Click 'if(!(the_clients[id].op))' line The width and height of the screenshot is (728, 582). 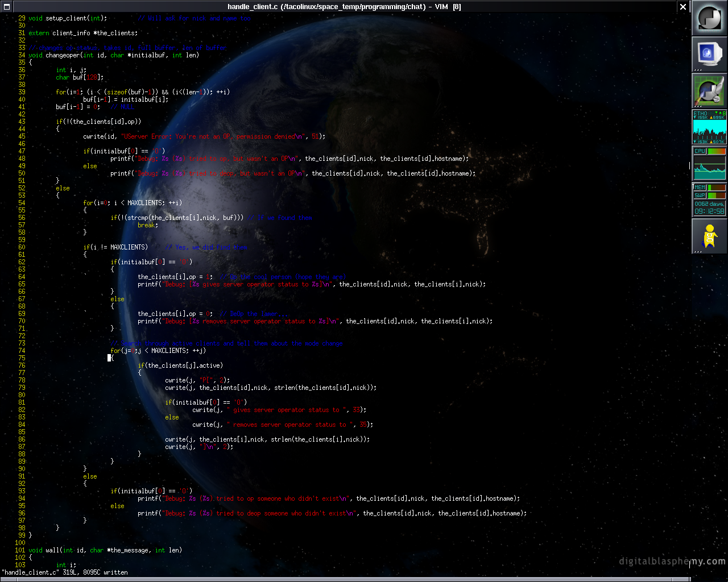click(x=98, y=122)
